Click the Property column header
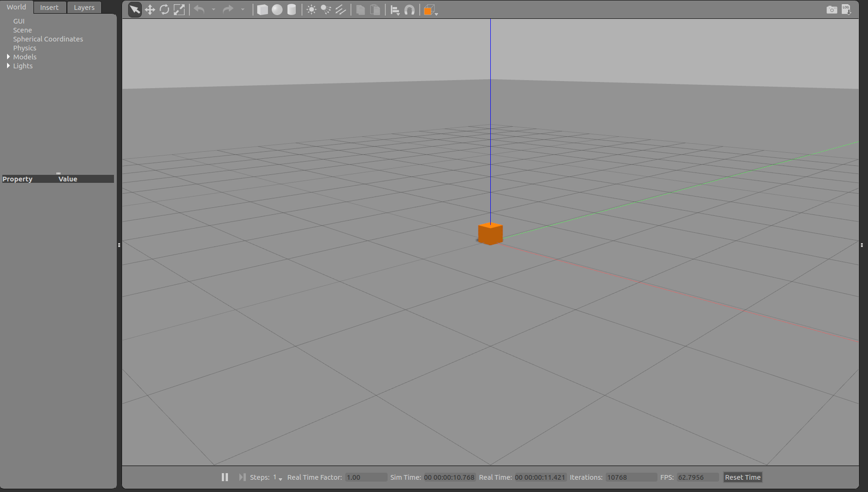 (17, 179)
